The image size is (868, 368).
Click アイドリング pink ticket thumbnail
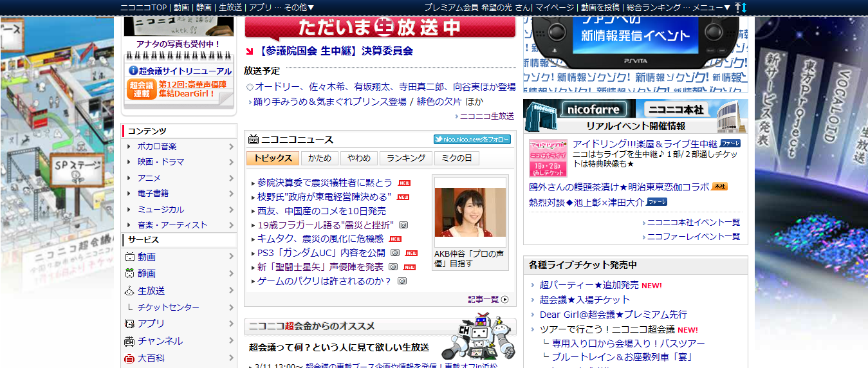[548, 158]
